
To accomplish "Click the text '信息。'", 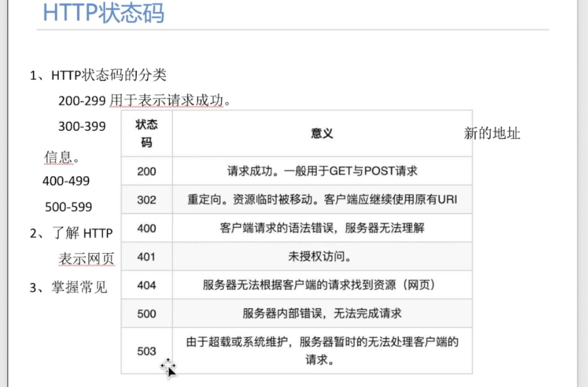I will (x=62, y=157).
